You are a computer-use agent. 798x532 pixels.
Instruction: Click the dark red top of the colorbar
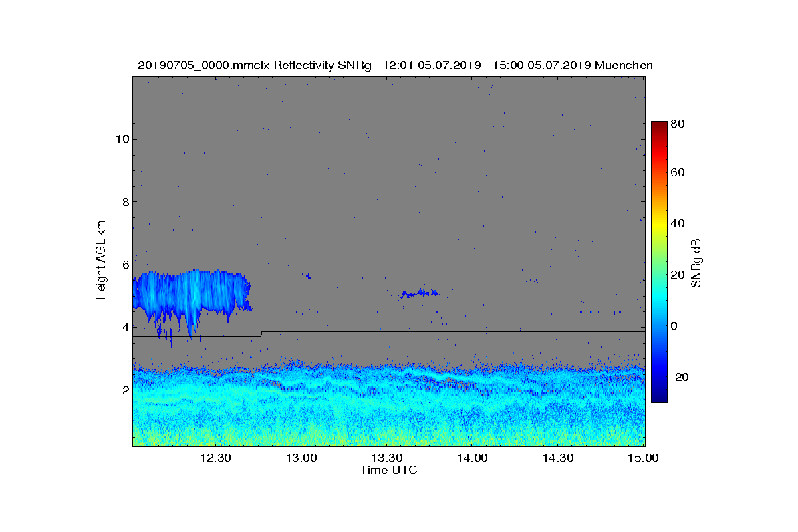pos(658,125)
